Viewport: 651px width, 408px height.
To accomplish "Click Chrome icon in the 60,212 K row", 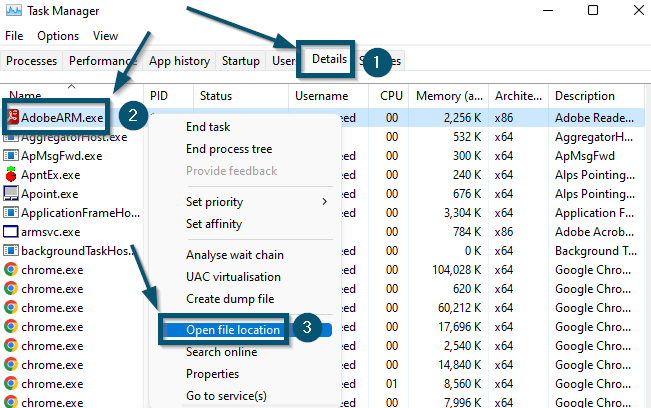I will [x=11, y=308].
